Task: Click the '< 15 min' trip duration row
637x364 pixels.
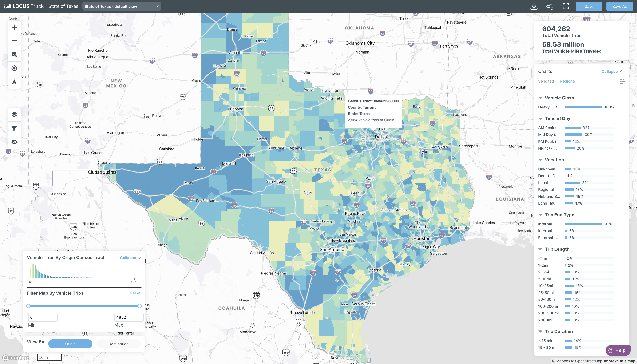Action: pos(576,341)
